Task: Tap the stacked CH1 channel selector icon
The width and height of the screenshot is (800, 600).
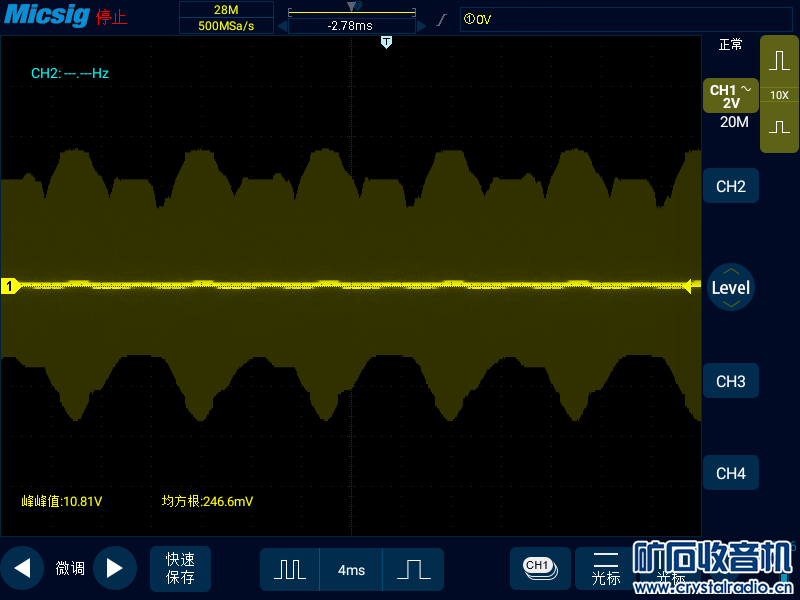Action: tap(540, 568)
